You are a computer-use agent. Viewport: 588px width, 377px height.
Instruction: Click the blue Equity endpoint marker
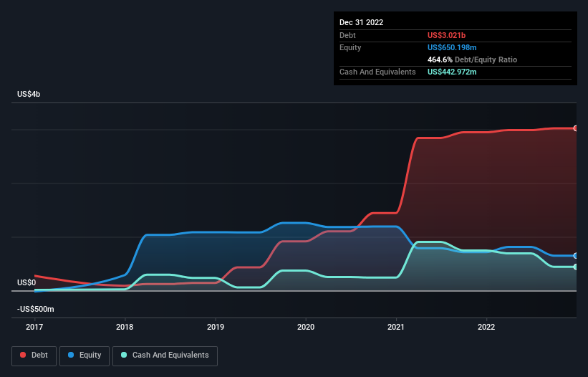pyautogui.click(x=576, y=256)
